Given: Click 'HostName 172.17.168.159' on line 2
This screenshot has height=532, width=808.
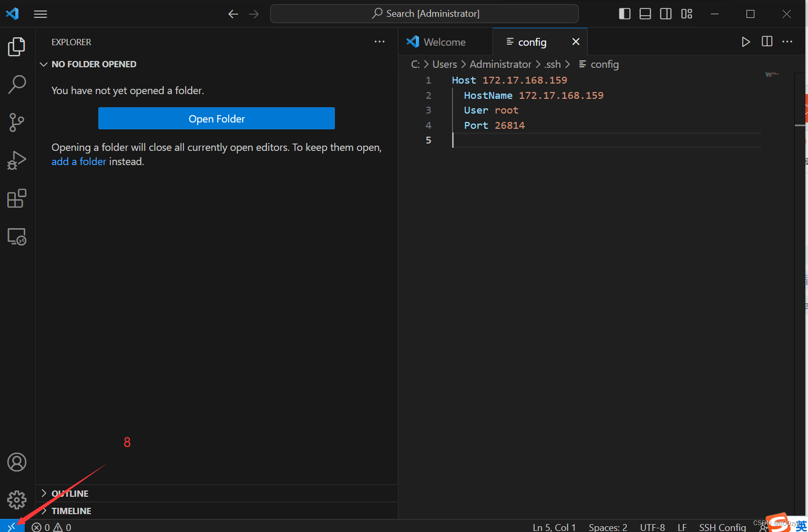Looking at the screenshot, I should [534, 95].
